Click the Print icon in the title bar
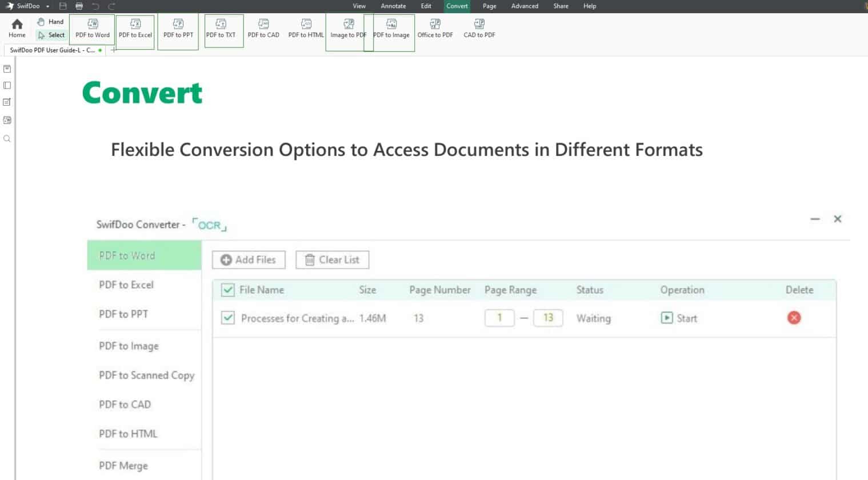The image size is (868, 480). [x=78, y=6]
